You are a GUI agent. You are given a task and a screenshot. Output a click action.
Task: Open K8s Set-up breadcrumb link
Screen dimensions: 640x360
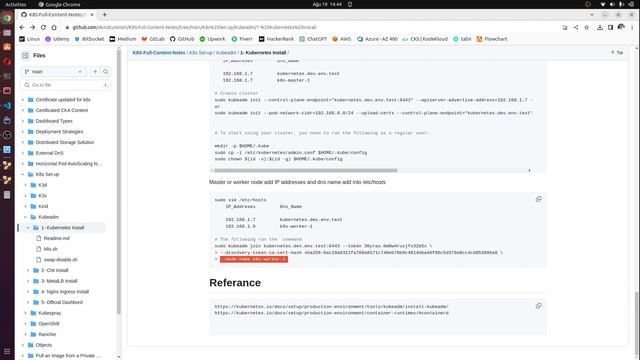tap(200, 53)
